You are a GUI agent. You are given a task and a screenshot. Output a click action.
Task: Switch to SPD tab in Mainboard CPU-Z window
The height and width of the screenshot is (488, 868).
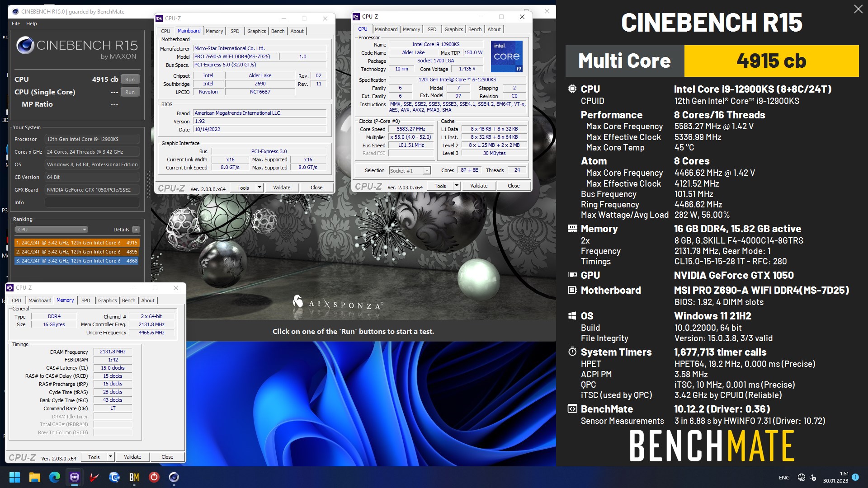pyautogui.click(x=235, y=31)
